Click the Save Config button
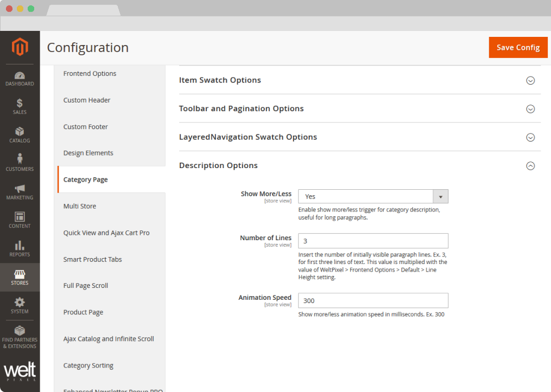551x392 pixels. click(518, 47)
